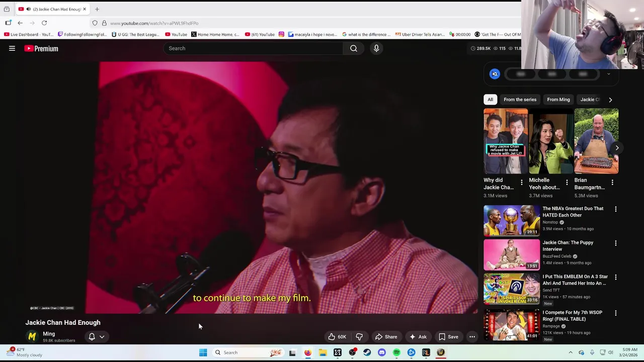Click the URL address bar
This screenshot has width=644, height=362.
pos(154,23)
